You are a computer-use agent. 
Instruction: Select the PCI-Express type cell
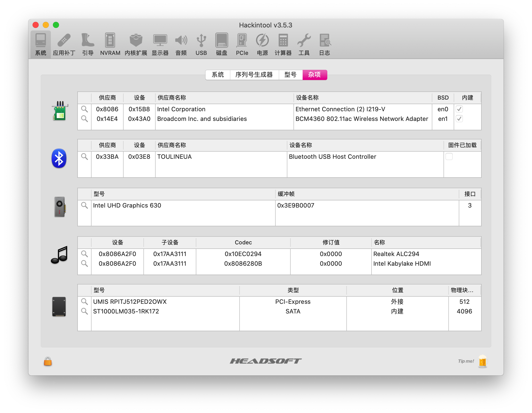pyautogui.click(x=293, y=301)
